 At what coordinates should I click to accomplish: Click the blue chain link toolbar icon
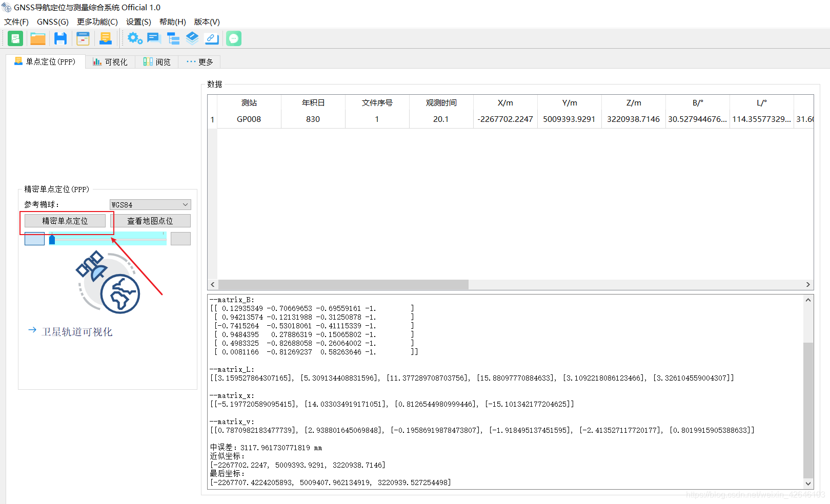pyautogui.click(x=211, y=38)
